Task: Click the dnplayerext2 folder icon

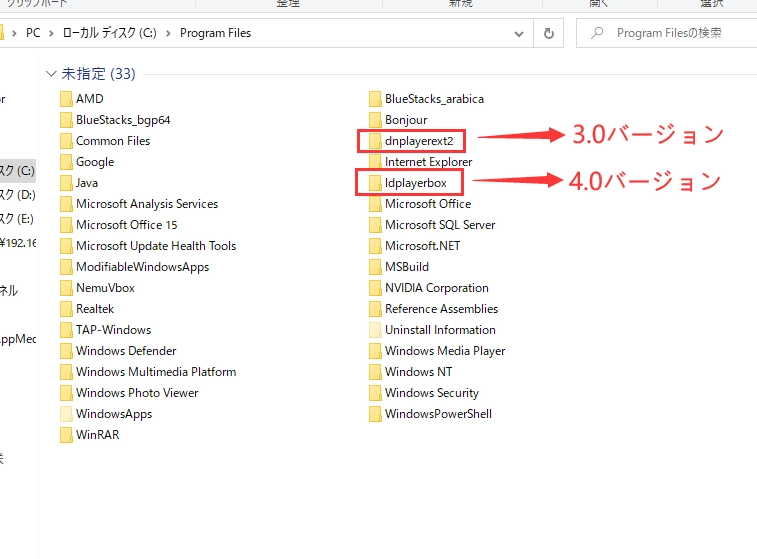Action: click(x=375, y=141)
